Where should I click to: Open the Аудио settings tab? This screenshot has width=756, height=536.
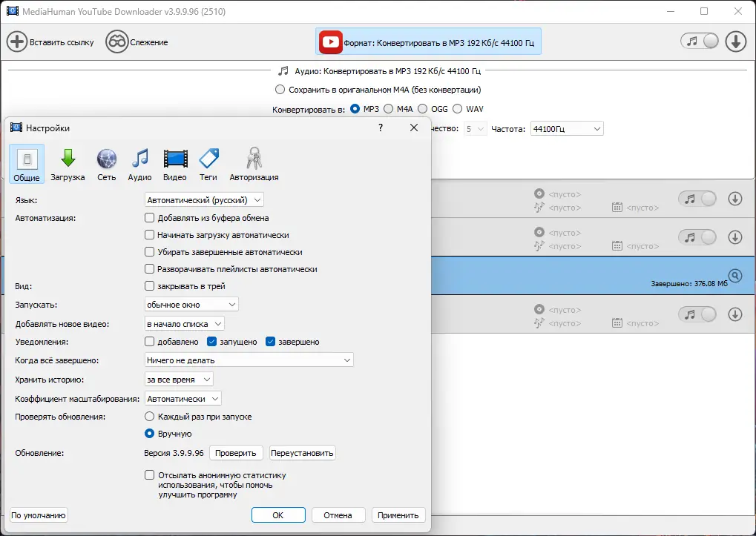(139, 164)
